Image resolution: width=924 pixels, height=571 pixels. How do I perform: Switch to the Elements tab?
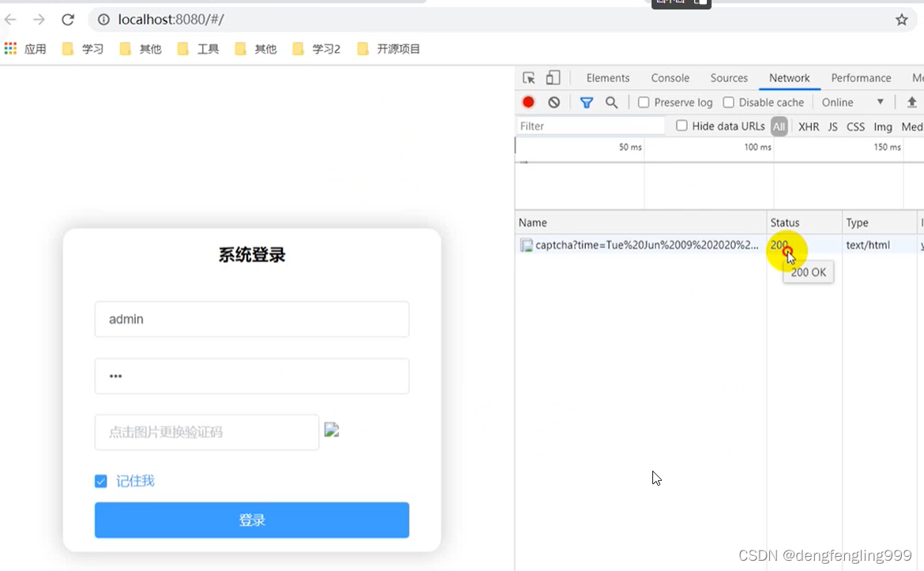(x=607, y=77)
